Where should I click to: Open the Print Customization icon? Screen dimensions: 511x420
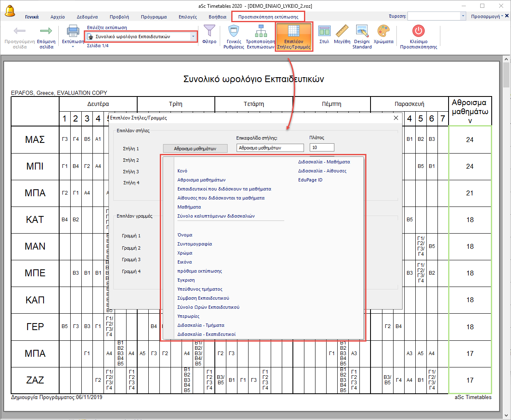(x=260, y=31)
